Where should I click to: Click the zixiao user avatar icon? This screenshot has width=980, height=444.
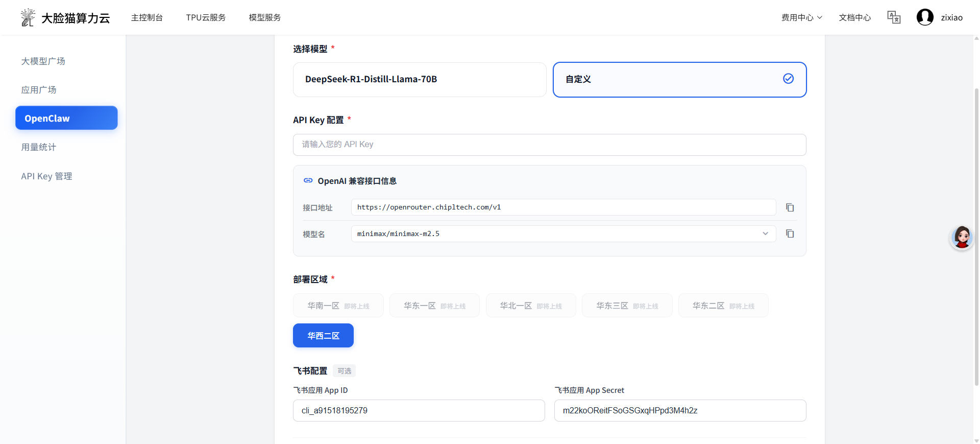pyautogui.click(x=924, y=17)
